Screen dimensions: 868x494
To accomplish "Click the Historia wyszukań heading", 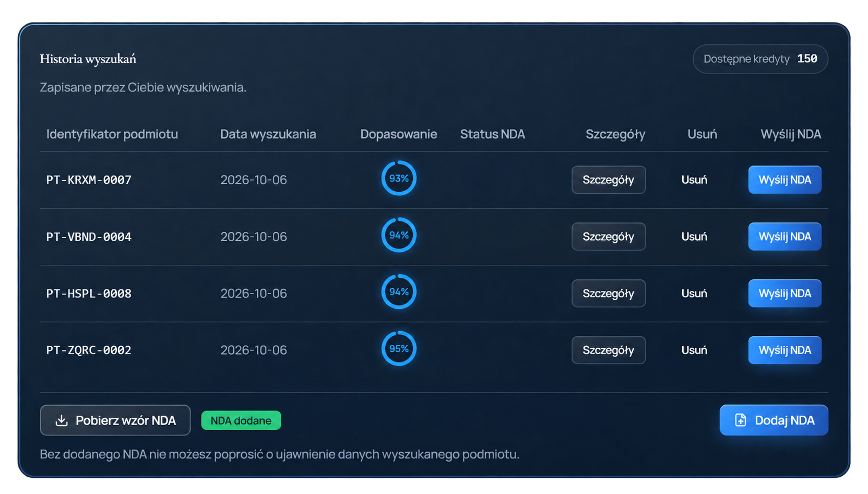I will [88, 59].
